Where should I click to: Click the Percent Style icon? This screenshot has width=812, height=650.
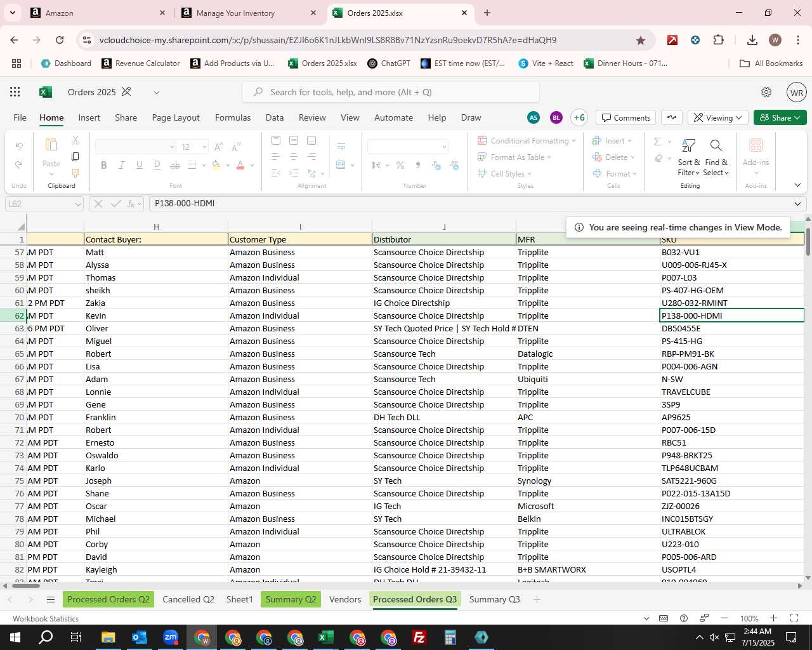(400, 165)
